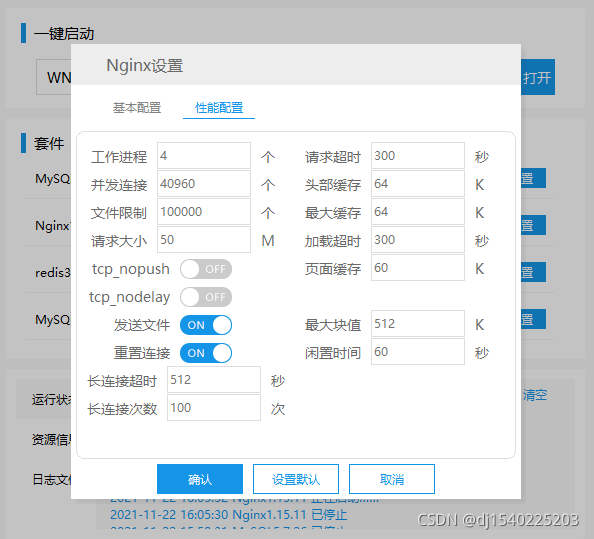Click the 请求大小 input field

[204, 240]
